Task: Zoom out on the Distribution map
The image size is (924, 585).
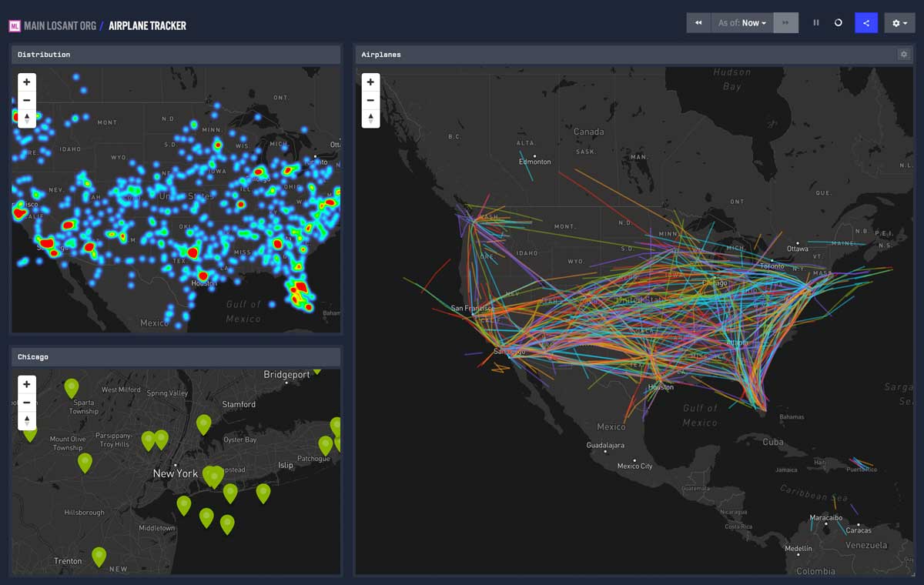Action: pyautogui.click(x=26, y=100)
